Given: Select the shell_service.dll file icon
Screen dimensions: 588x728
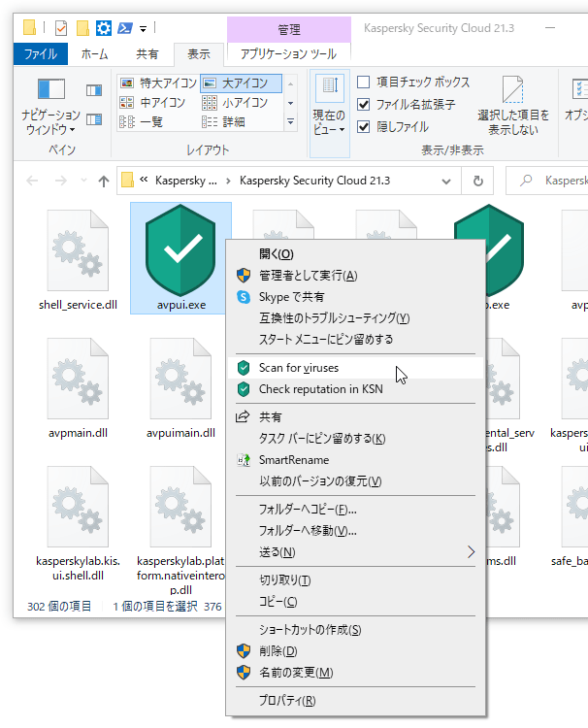Looking at the screenshot, I should coord(78,250).
